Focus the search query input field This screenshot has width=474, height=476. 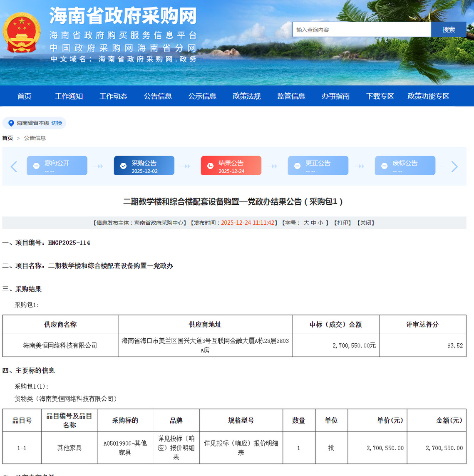pos(361,30)
